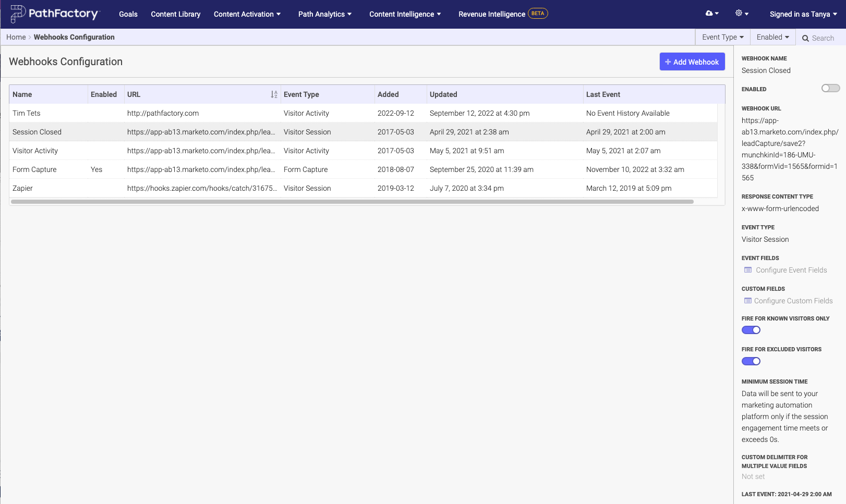
Task: Navigate to Home via breadcrumb link
Action: click(x=16, y=37)
